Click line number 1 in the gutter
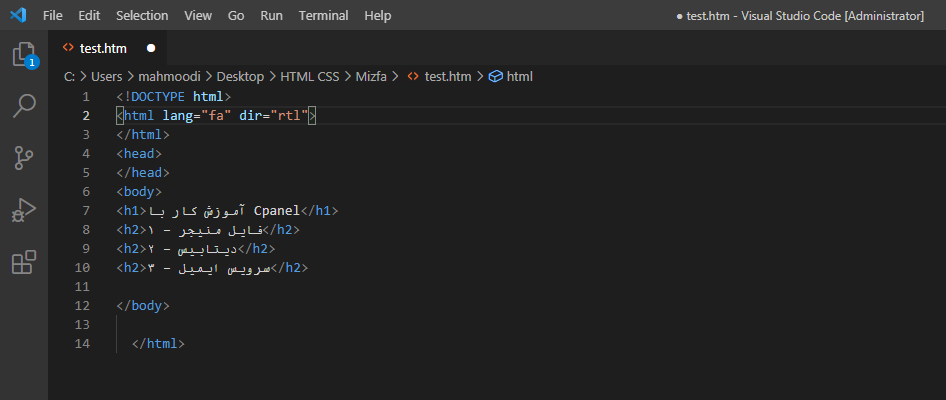The height and width of the screenshot is (400, 946). pos(86,97)
